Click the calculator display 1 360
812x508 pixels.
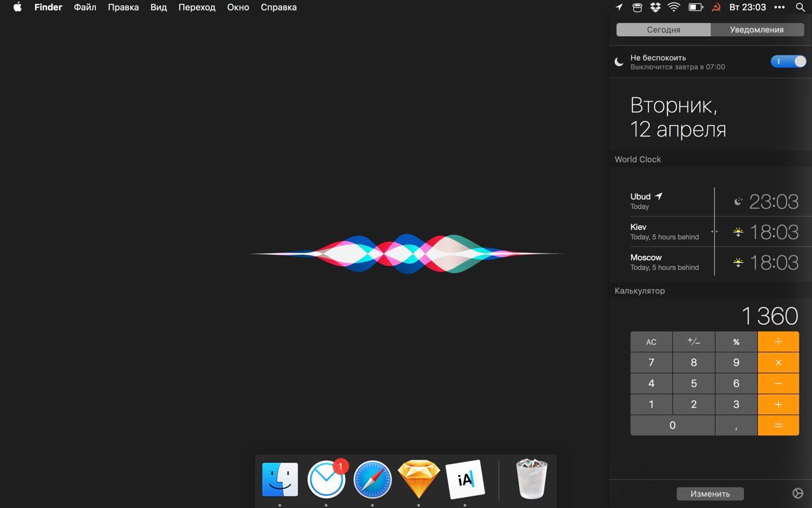tap(769, 316)
